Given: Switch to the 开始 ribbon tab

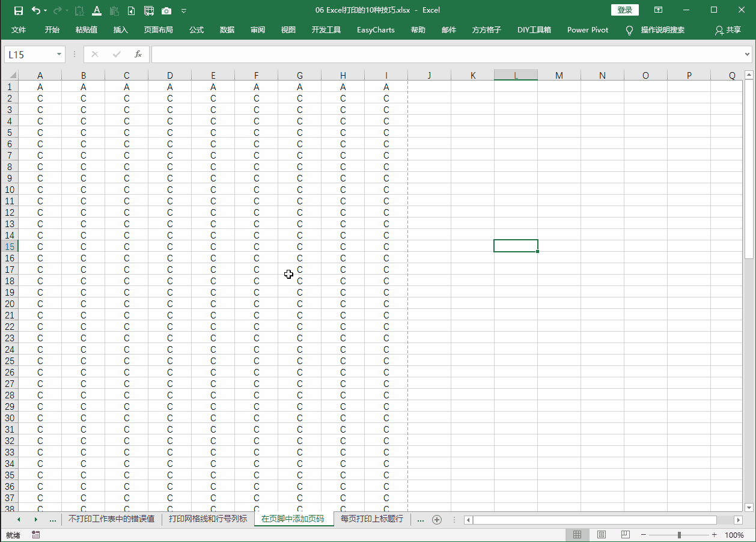Looking at the screenshot, I should 52,30.
